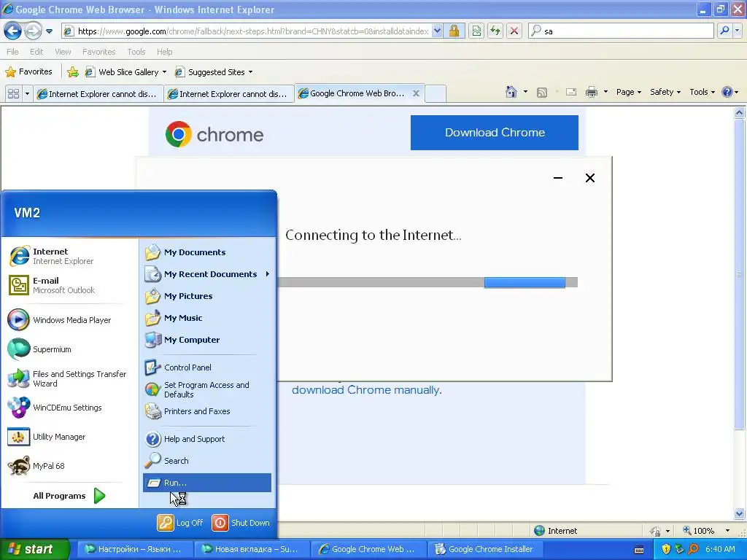Click the installer progress bar
This screenshot has width=747, height=560.
click(427, 282)
